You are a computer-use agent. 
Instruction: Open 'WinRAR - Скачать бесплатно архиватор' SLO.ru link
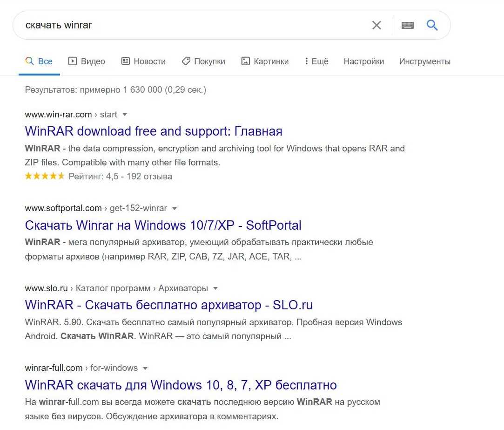(168, 305)
